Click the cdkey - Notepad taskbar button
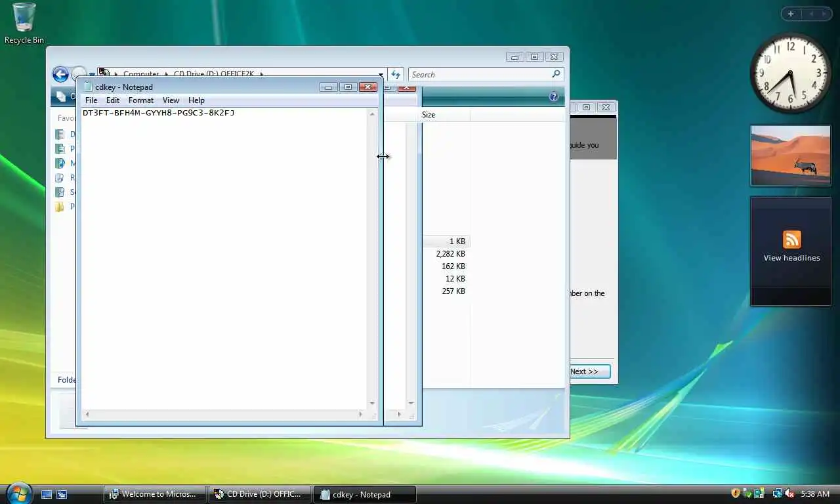The image size is (840, 504). 365,494
